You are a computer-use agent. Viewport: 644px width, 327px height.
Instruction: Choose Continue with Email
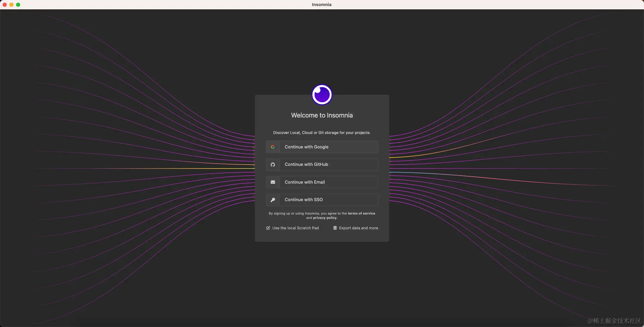pyautogui.click(x=322, y=182)
